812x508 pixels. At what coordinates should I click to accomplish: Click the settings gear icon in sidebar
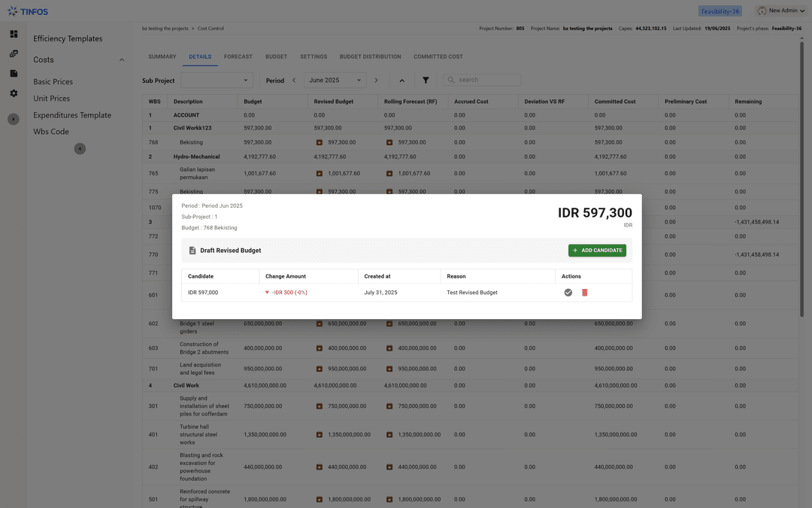pyautogui.click(x=14, y=93)
